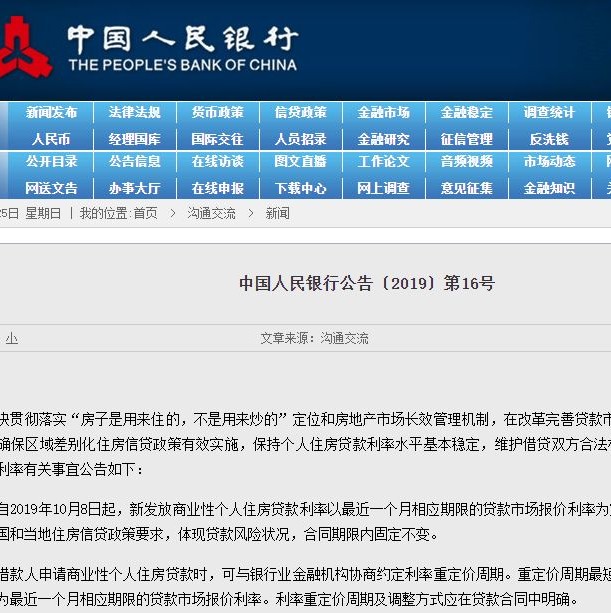The image size is (611, 613).
Task: Click the 中国人民银行 header title
Action: (183, 39)
